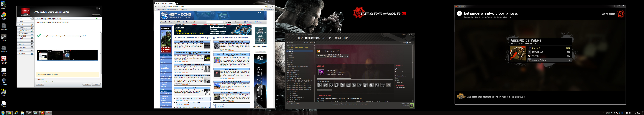Screen dimensions: 644x115
Task: Collapse the AMD sidebar panel arrows
Action: point(33,19)
